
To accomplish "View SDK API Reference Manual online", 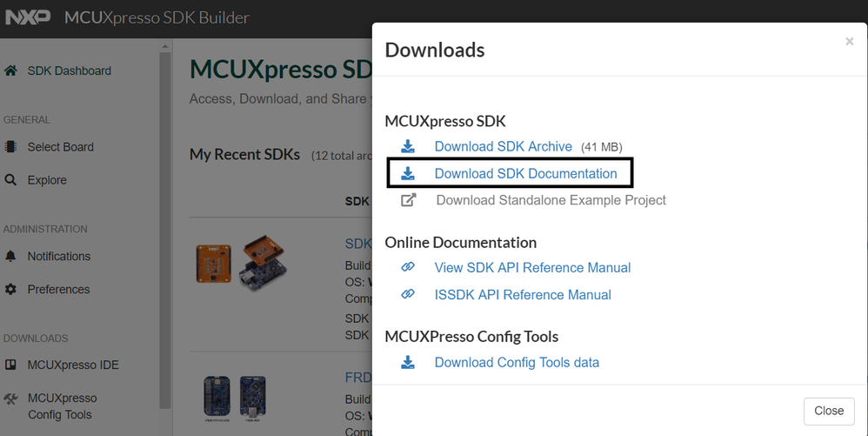I will click(x=532, y=267).
